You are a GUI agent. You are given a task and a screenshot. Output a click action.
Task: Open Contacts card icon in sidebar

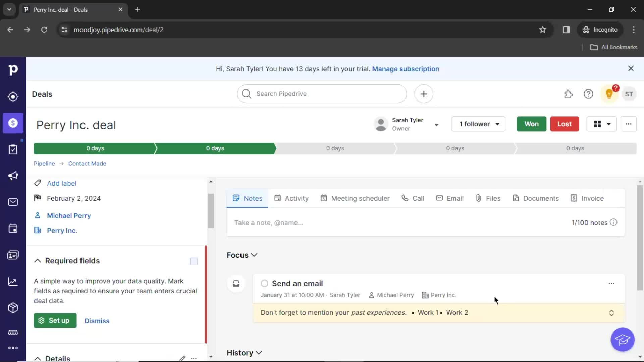pos(13,255)
